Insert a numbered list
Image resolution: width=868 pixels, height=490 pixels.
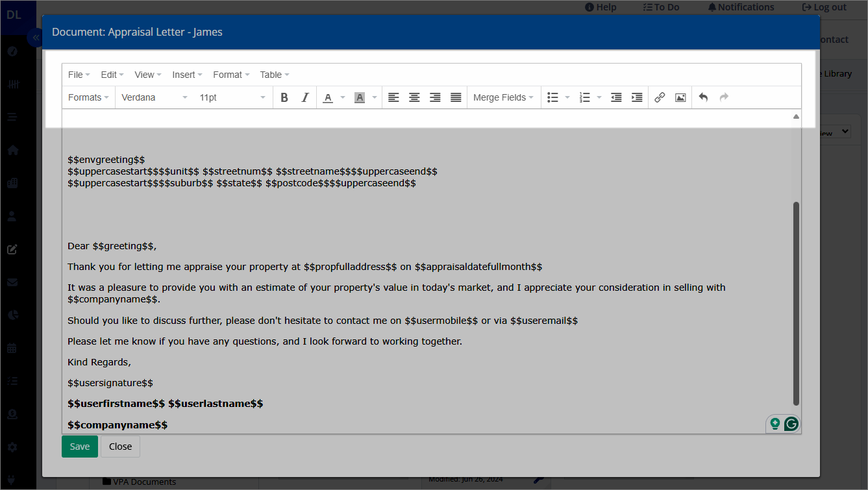click(585, 97)
